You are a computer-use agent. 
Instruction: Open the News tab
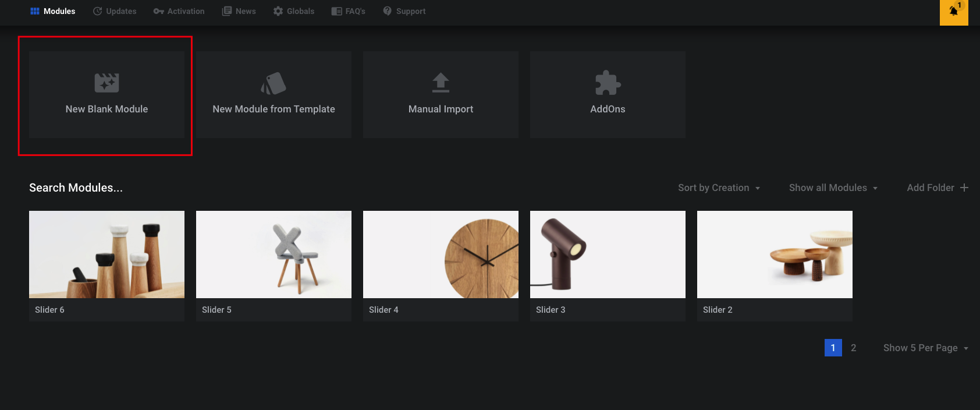(239, 11)
